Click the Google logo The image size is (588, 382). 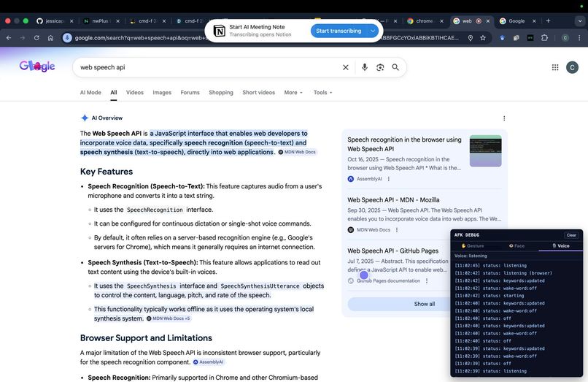37,66
